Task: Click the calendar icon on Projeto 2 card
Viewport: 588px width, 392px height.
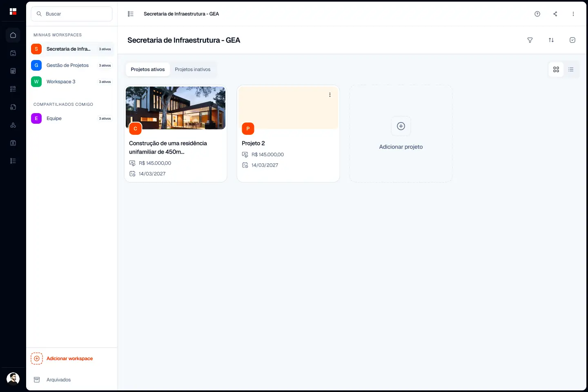Action: coord(245,165)
